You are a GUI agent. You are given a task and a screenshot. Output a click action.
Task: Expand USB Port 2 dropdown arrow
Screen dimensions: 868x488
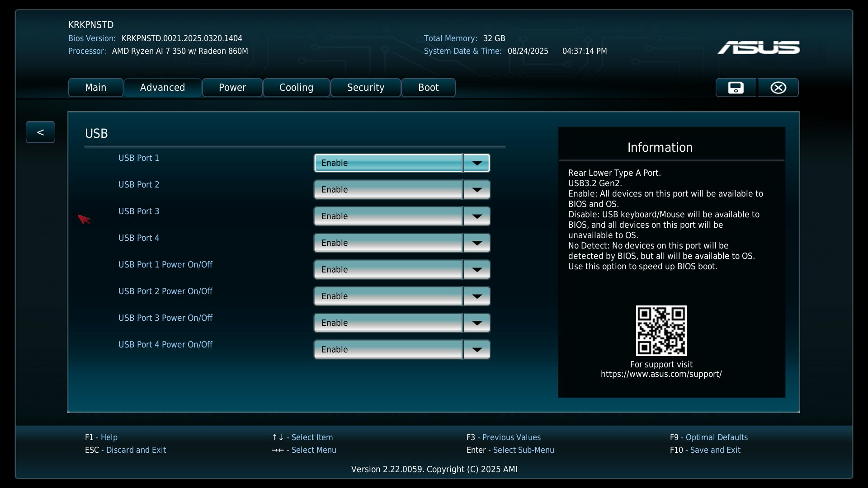point(476,190)
